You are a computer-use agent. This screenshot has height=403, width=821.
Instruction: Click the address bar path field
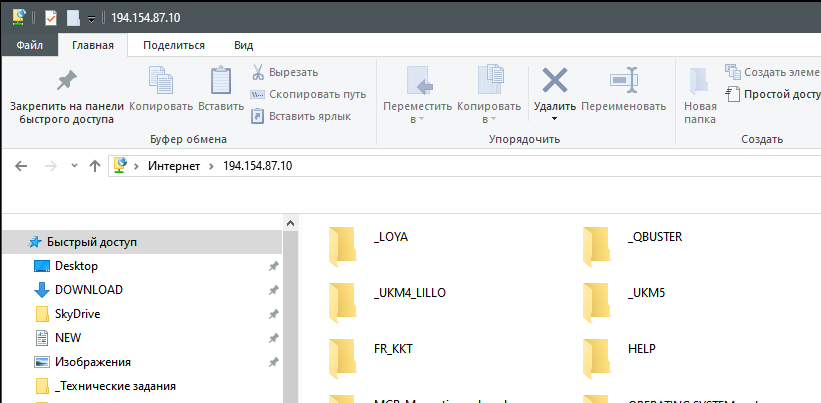click(500, 165)
